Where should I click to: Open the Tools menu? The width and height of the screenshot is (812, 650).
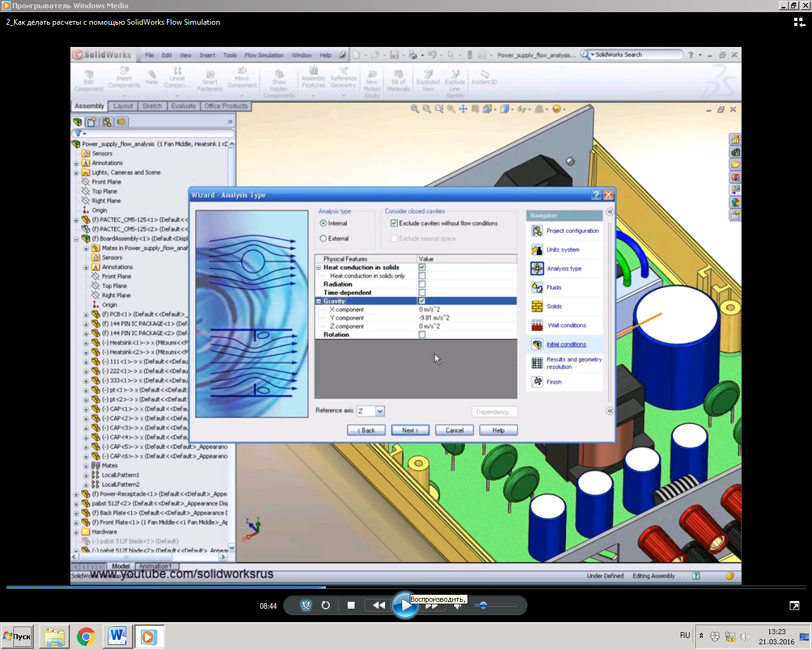point(230,55)
